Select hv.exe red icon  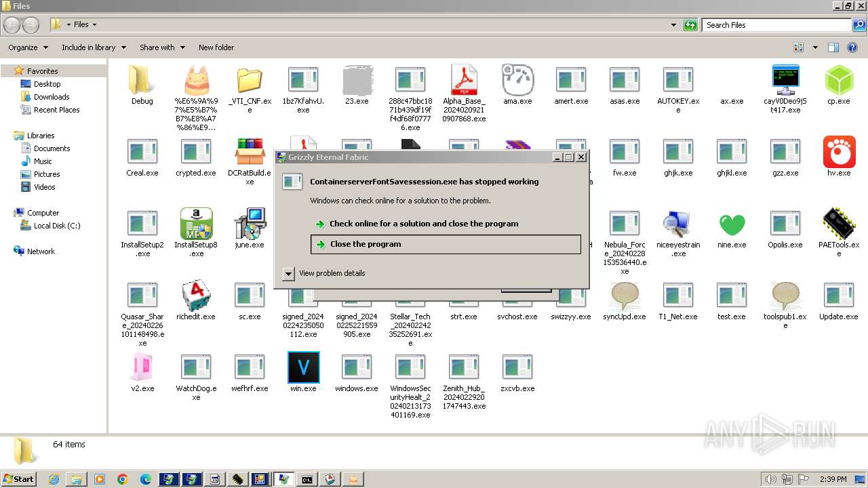[x=839, y=152]
